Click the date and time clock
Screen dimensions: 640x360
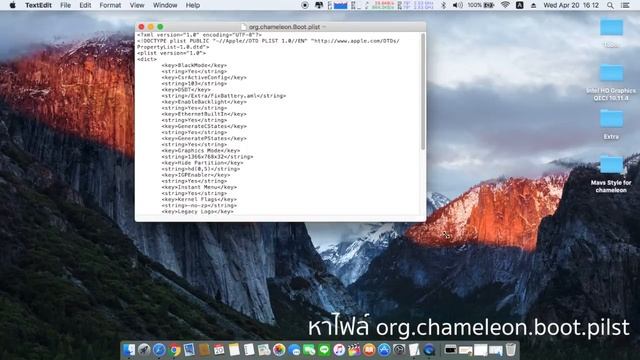coord(571,5)
